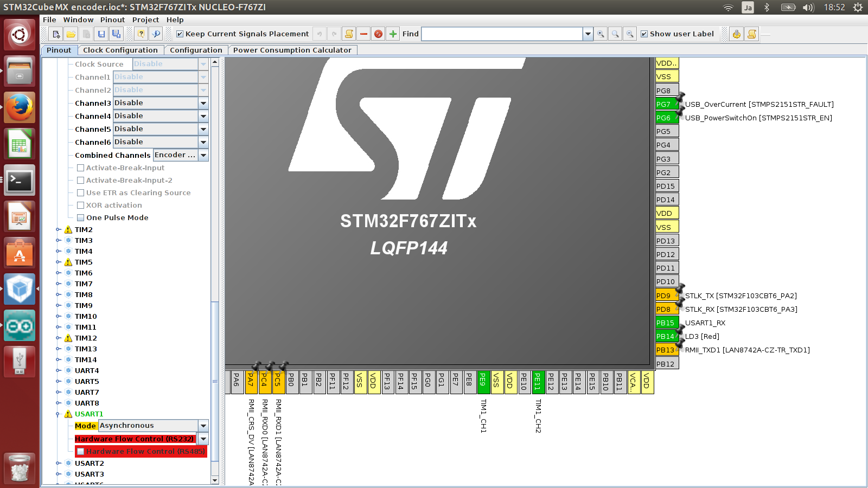Switch to the Clock Configuration tab
Viewport: 868px width, 488px height.
(x=120, y=50)
